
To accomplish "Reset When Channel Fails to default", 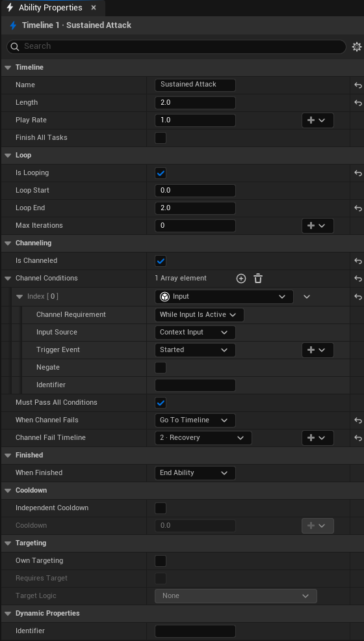I will pos(358,420).
